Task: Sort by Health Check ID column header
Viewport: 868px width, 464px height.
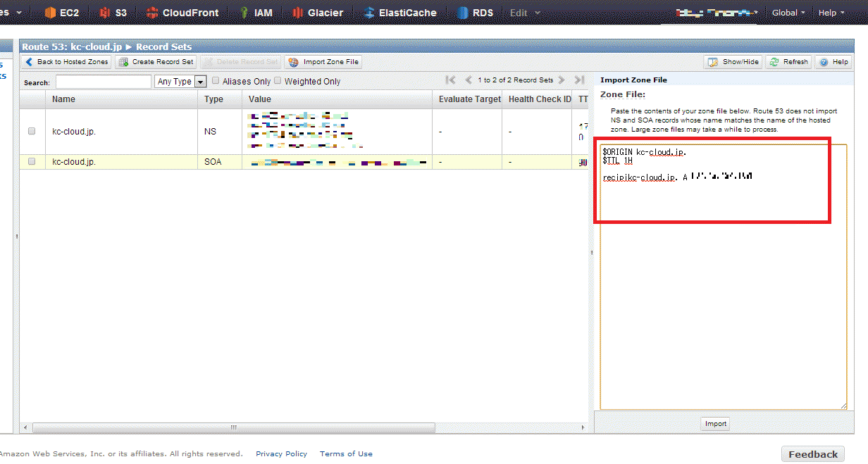Action: point(537,99)
